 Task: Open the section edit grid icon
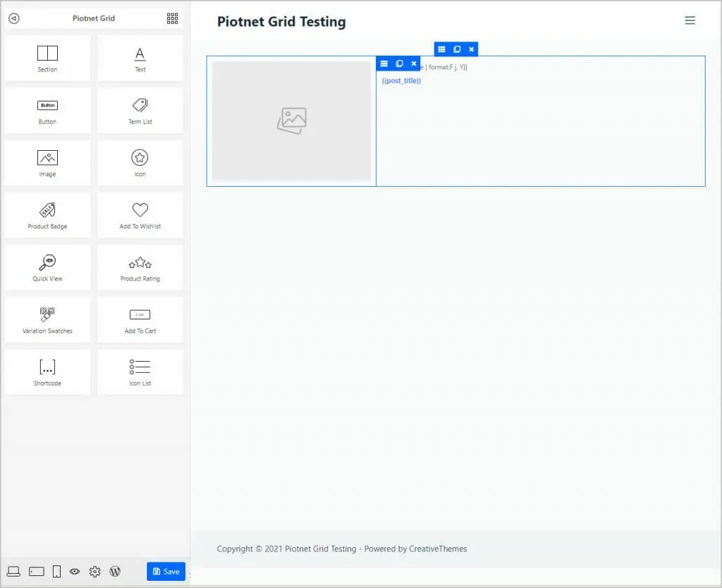(x=442, y=49)
